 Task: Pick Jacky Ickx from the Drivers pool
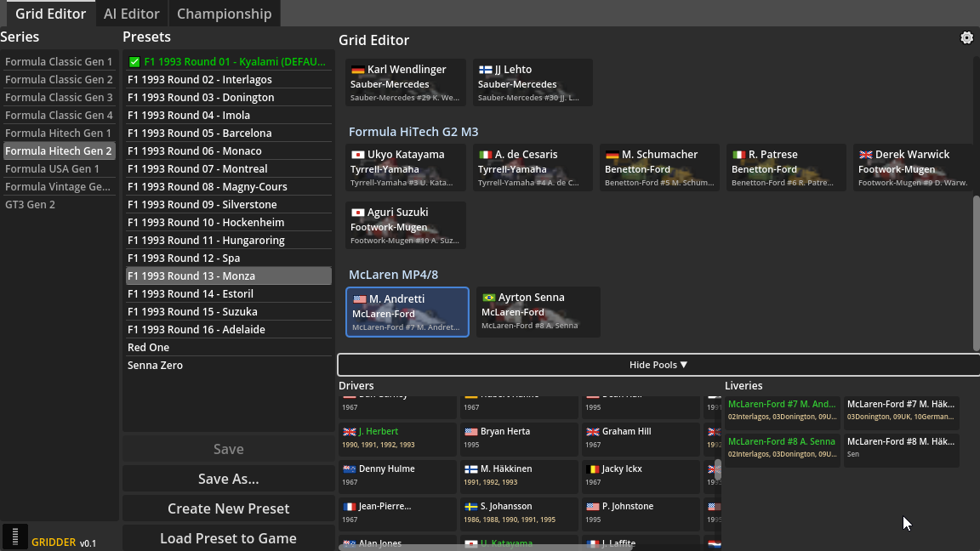click(x=641, y=475)
